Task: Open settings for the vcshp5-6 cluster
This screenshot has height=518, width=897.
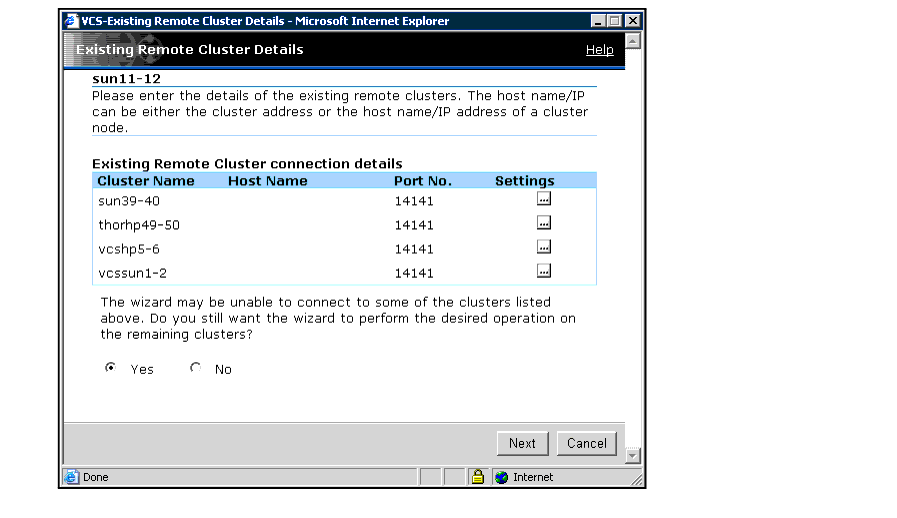Action: (x=544, y=247)
